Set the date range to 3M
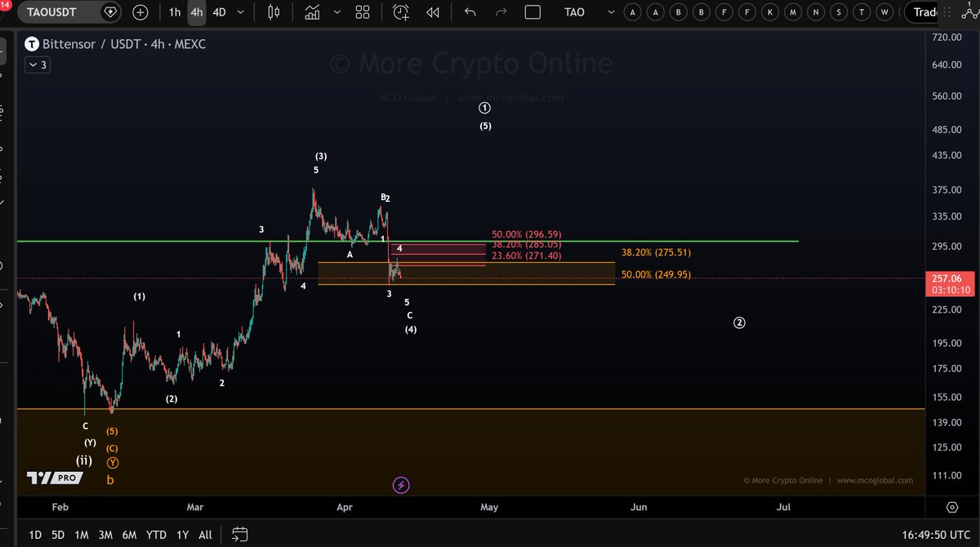Image resolution: width=980 pixels, height=547 pixels. point(105,535)
